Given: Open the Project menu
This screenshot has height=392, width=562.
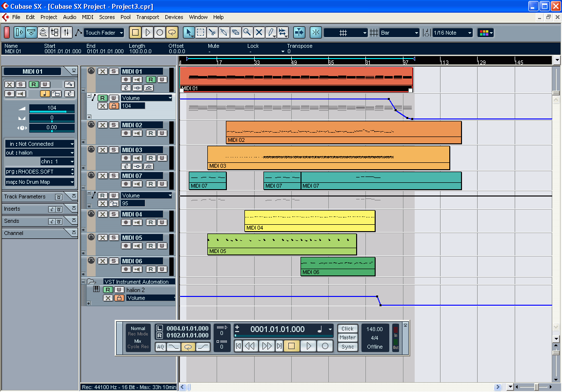Looking at the screenshot, I should (49, 17).
